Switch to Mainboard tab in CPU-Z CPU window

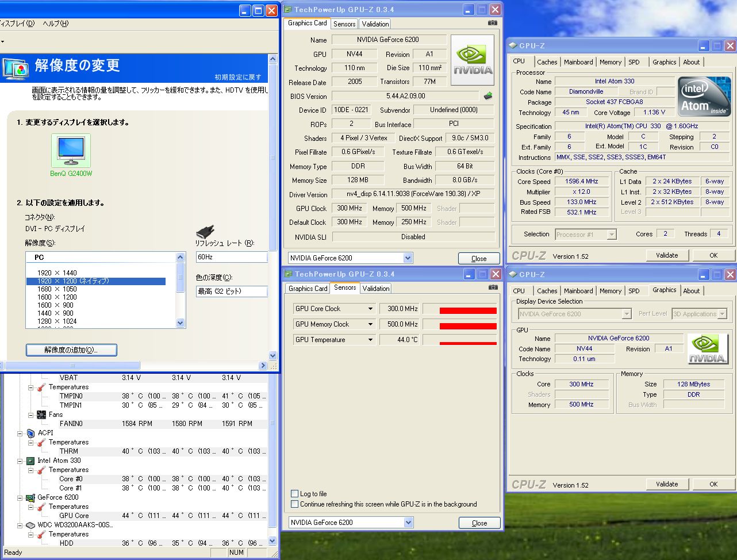[578, 62]
